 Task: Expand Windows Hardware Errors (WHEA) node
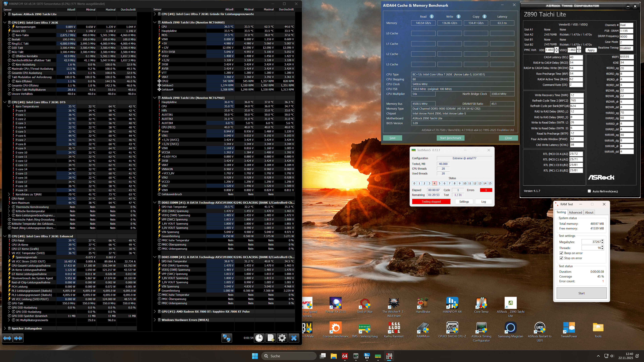click(x=155, y=320)
